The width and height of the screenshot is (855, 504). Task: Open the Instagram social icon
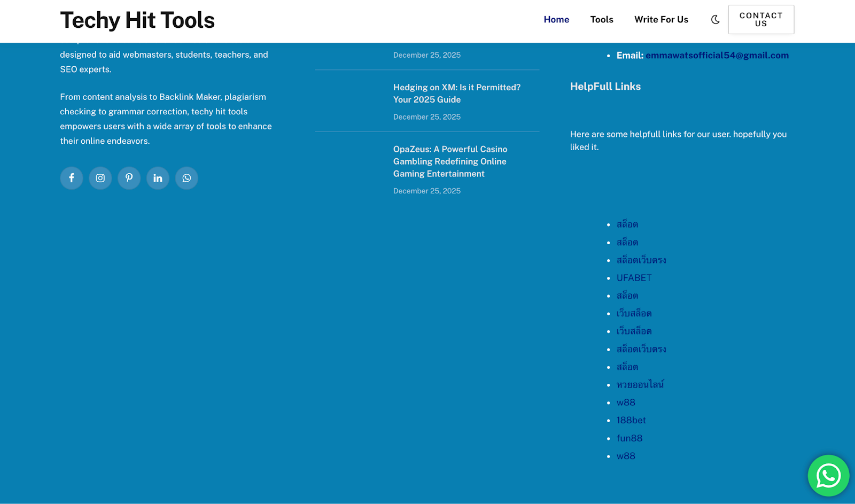click(100, 178)
